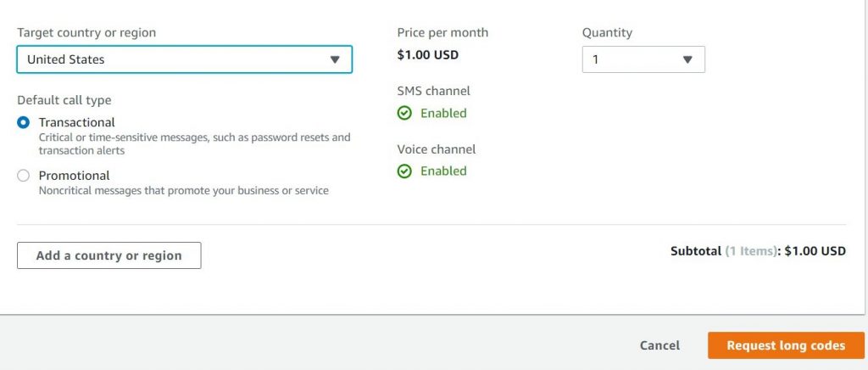The width and height of the screenshot is (868, 370).
Task: Click the Transactional description about password resets
Action: [194, 143]
